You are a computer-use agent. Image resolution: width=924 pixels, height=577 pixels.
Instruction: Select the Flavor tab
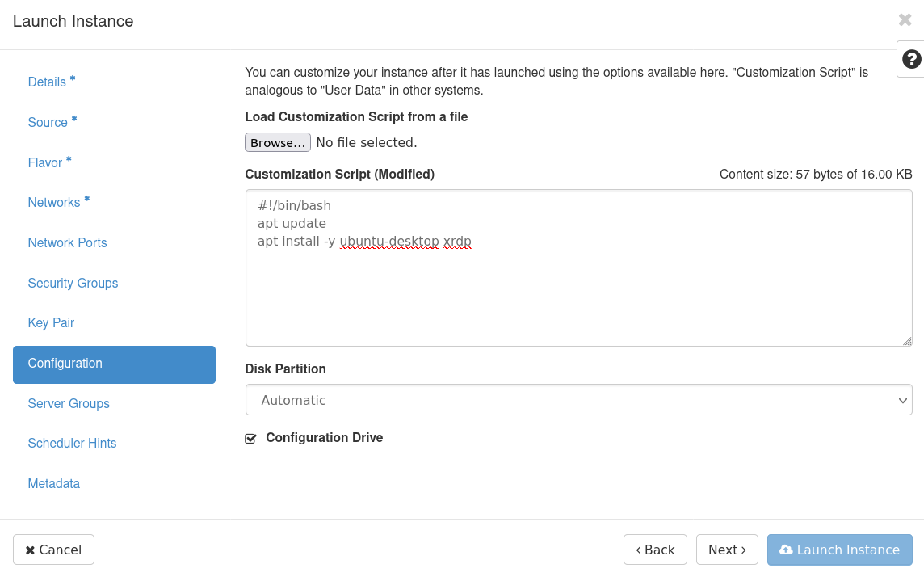click(x=45, y=163)
